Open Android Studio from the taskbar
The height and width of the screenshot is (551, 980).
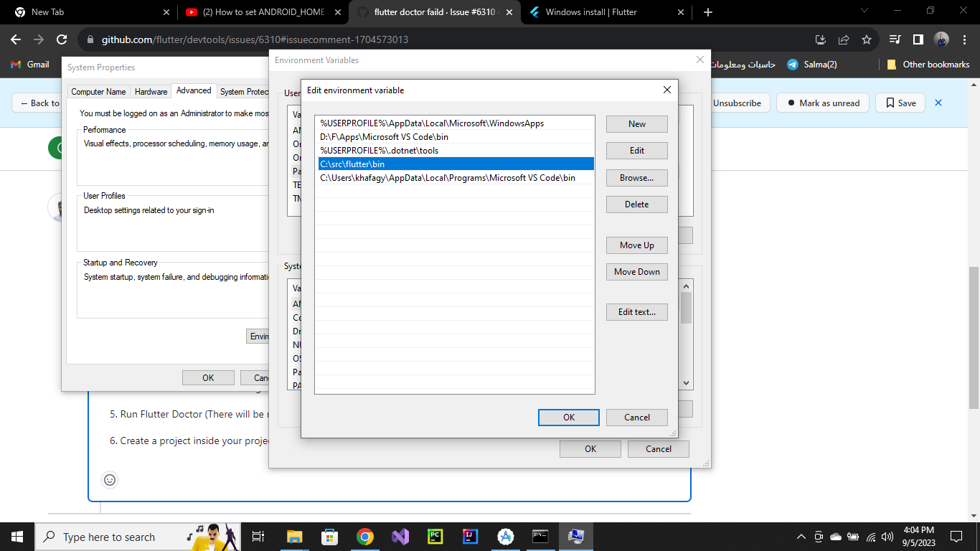506,536
